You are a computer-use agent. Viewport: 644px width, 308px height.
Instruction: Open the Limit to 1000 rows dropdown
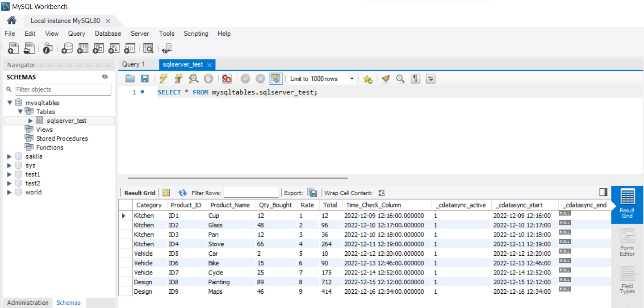click(x=352, y=79)
